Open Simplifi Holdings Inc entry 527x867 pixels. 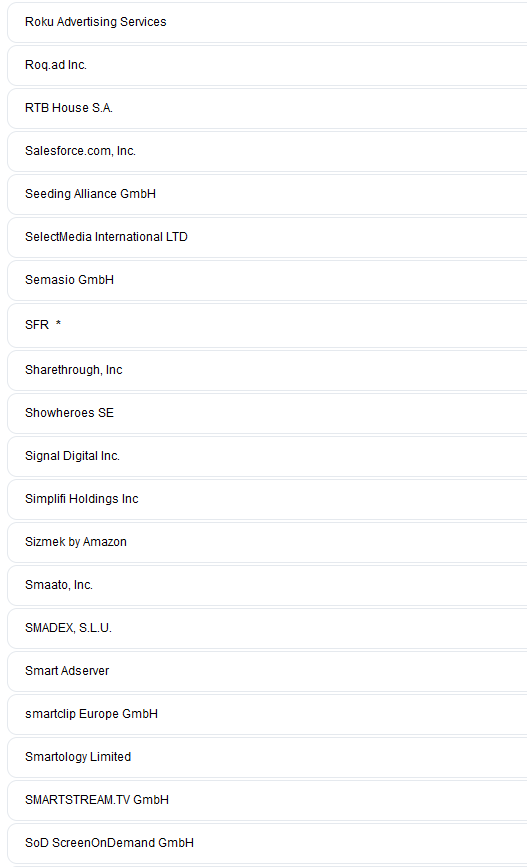[267, 500]
